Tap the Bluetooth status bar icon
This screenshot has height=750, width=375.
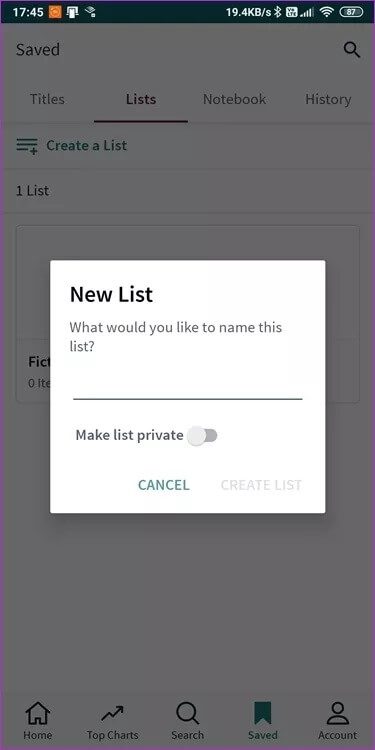(277, 12)
